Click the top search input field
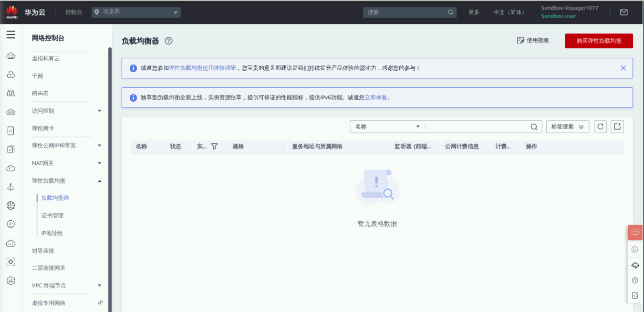The image size is (644, 312). (405, 12)
